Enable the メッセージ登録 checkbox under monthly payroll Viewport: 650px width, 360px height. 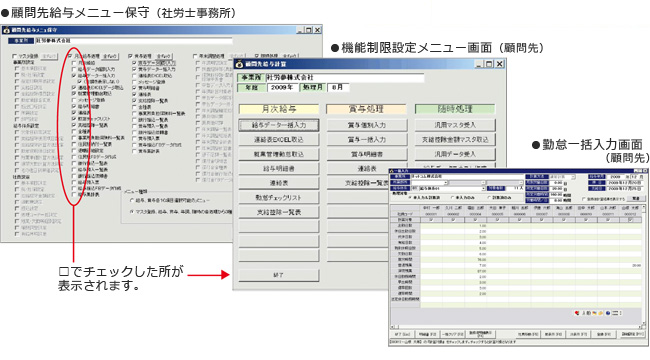pos(74,100)
